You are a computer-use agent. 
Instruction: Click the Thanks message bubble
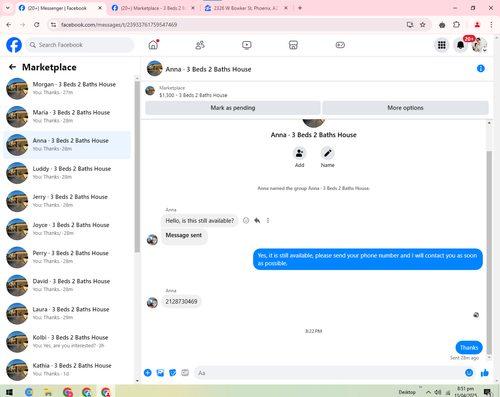(x=469, y=347)
